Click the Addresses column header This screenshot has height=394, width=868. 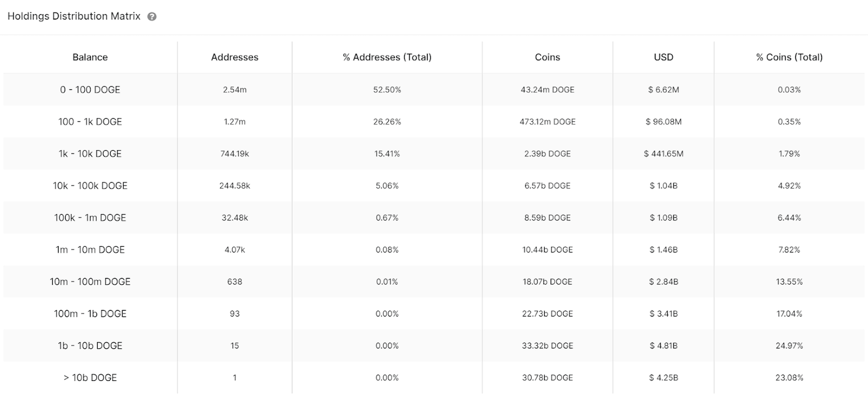tap(235, 57)
